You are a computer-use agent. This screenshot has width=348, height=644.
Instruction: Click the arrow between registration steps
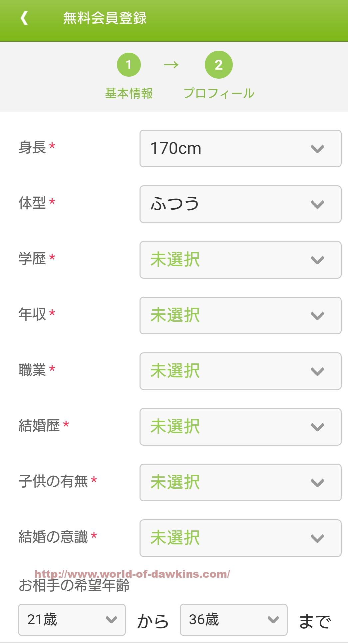point(171,65)
